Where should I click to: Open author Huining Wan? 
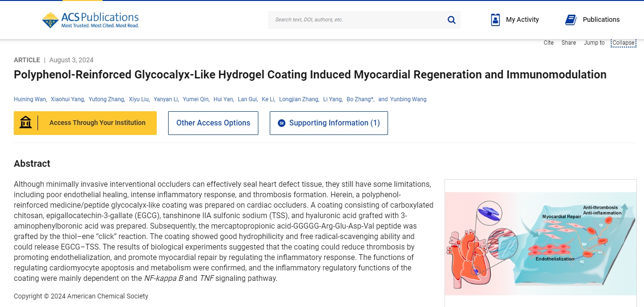tap(29, 99)
